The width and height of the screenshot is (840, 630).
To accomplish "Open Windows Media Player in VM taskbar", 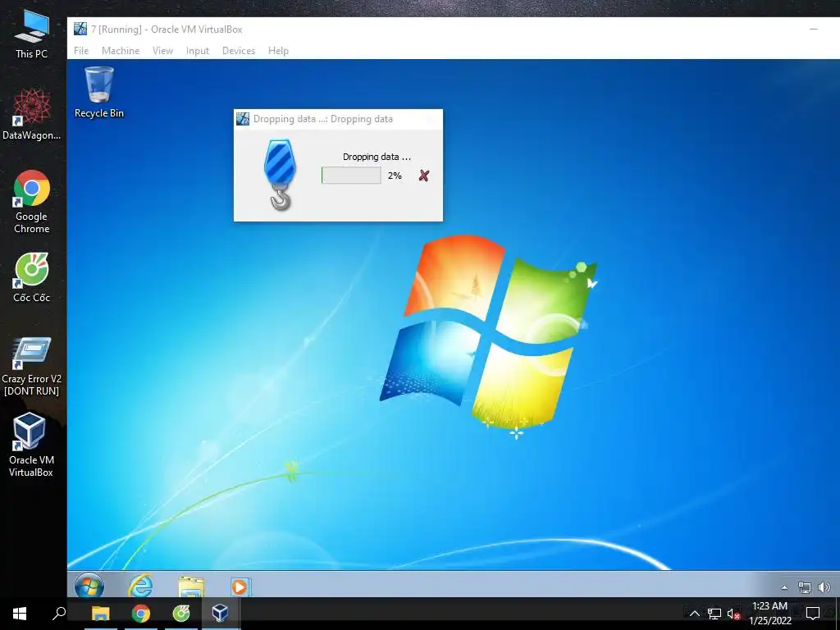I will (x=240, y=587).
